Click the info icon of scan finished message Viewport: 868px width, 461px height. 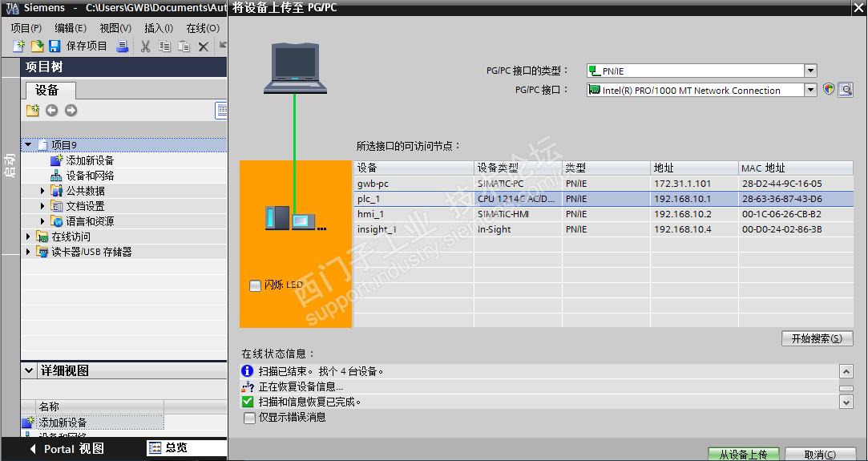click(248, 370)
